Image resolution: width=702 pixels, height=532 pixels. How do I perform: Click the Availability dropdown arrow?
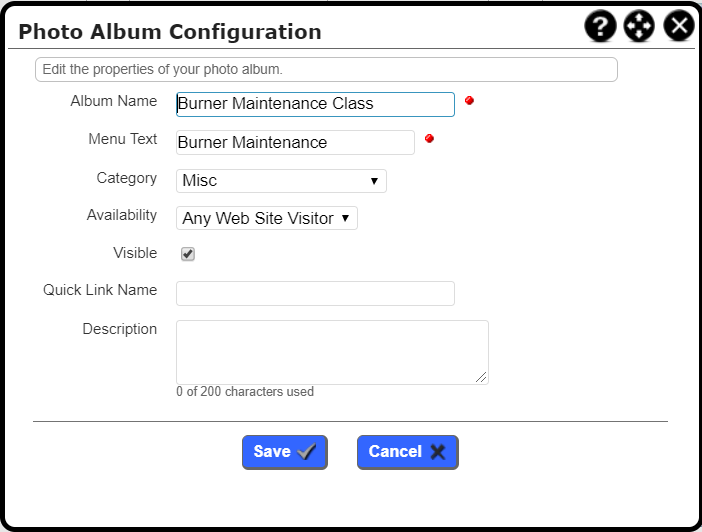coord(345,218)
